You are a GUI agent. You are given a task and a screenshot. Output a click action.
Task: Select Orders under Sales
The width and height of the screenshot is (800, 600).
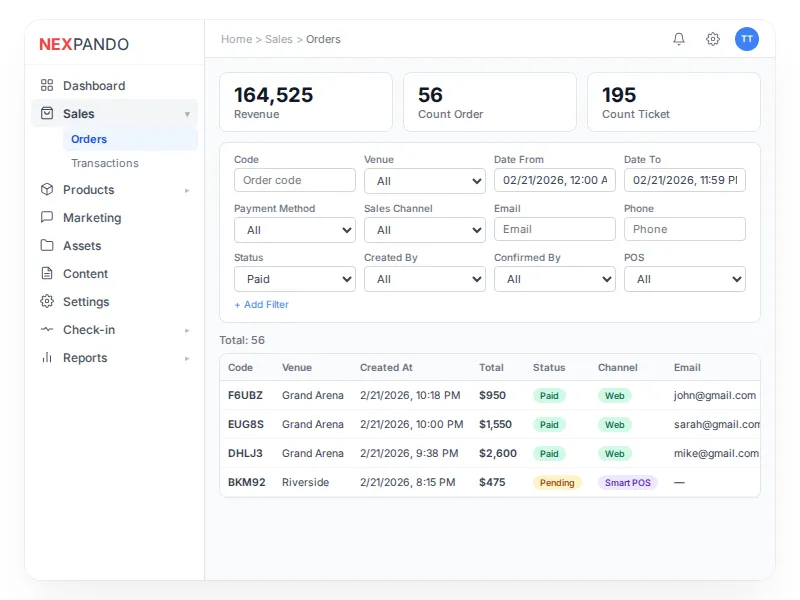[x=130, y=139]
